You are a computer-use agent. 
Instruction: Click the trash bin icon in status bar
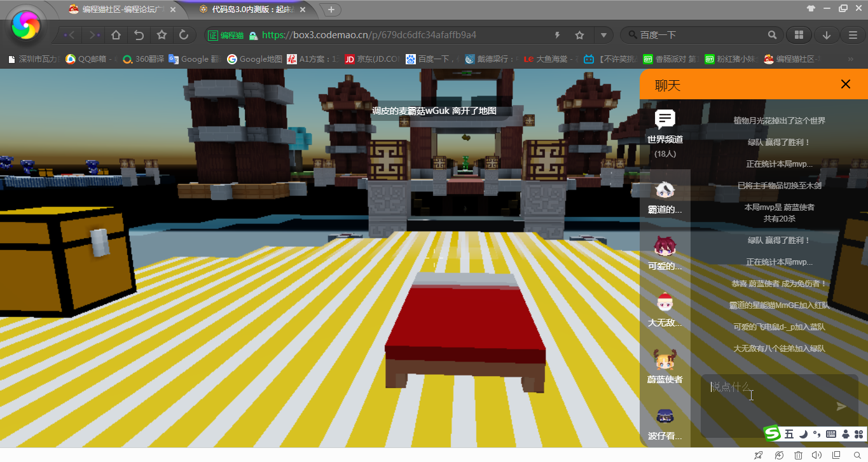798,455
